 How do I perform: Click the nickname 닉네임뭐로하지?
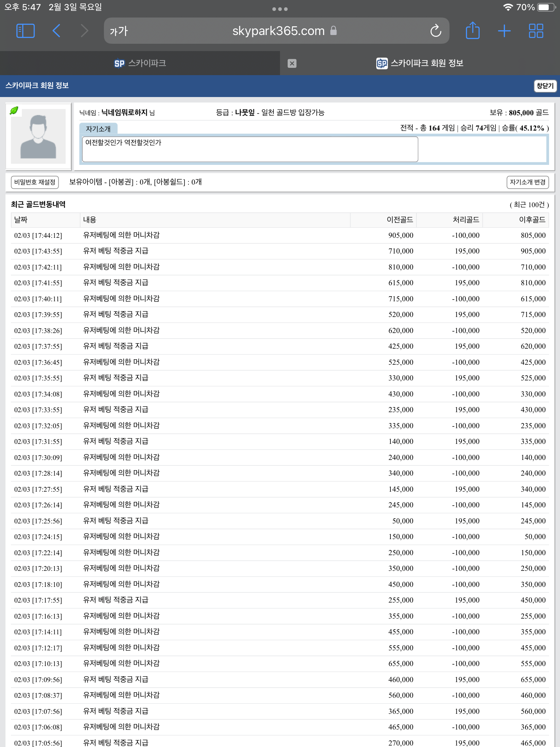click(124, 112)
